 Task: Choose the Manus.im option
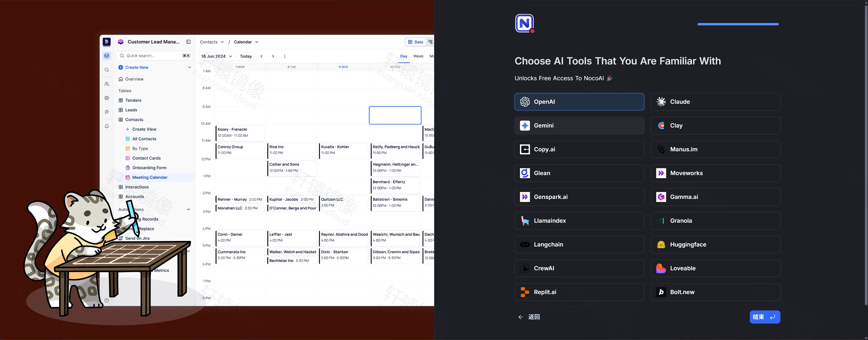715,149
